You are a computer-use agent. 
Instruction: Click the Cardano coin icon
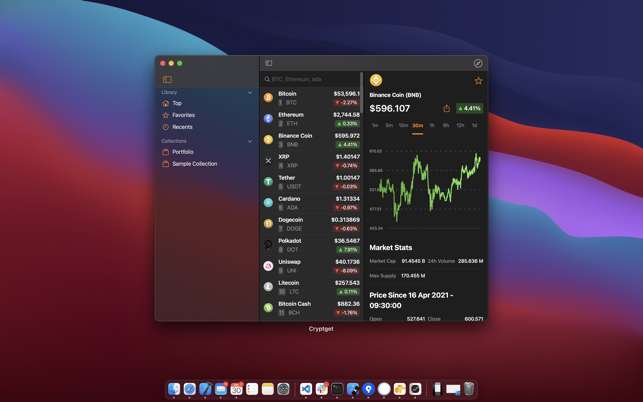[268, 203]
